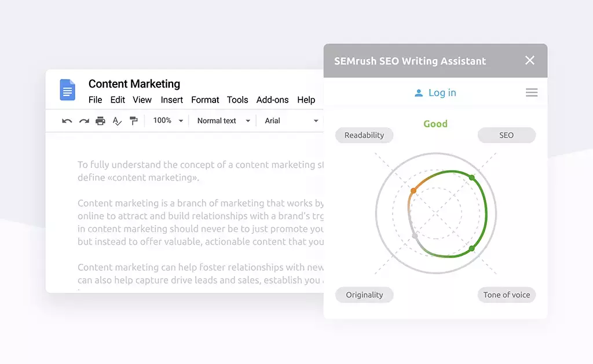Undo the last edit

pos(67,121)
